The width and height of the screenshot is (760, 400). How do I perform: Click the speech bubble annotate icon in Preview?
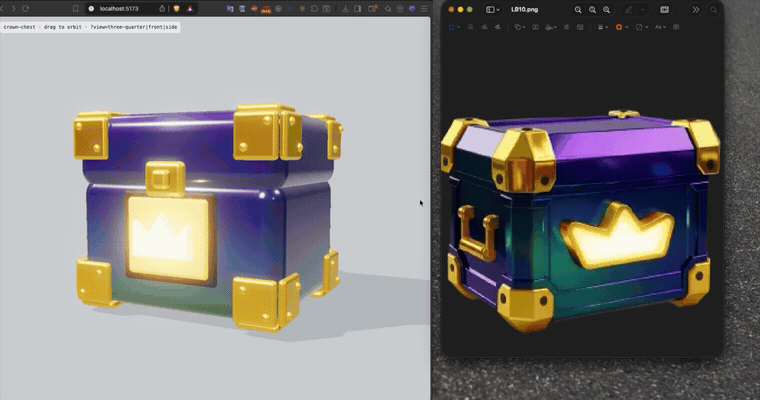click(x=676, y=27)
